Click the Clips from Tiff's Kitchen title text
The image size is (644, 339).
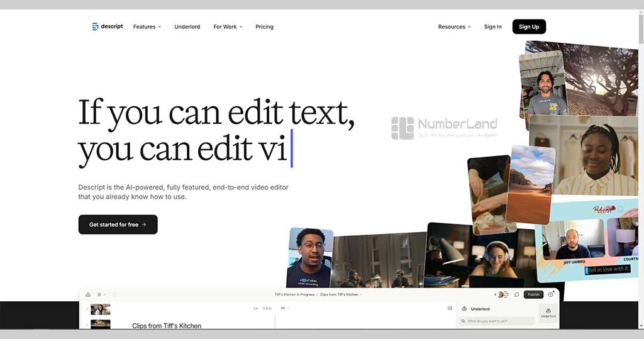(167, 326)
